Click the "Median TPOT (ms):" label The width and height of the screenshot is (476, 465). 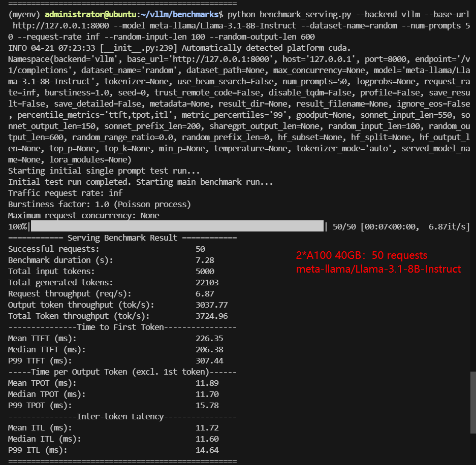point(47,394)
